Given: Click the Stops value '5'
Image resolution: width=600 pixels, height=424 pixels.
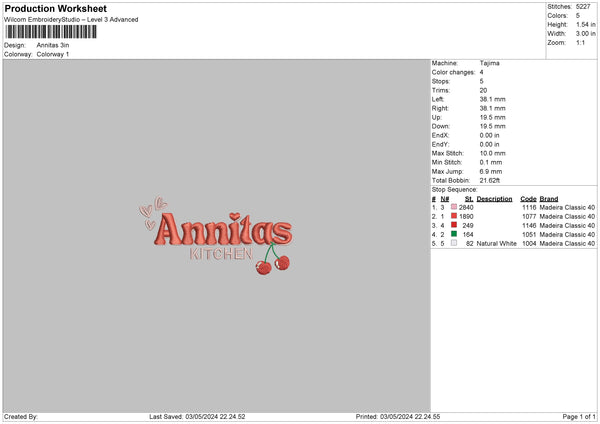Looking at the screenshot, I should 481,81.
